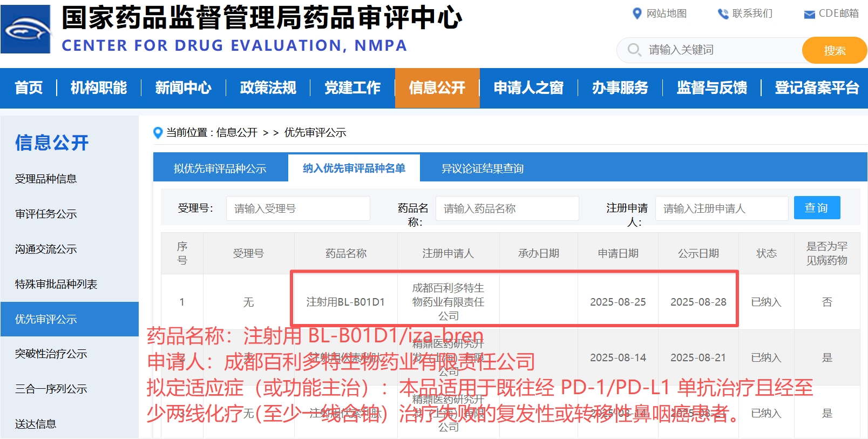
Task: Click the 2025-08-25 application date cell
Action: coord(618,302)
